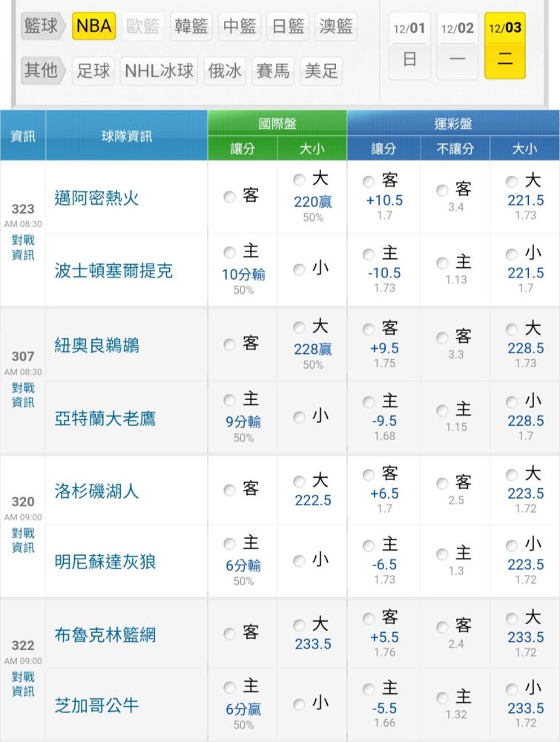The height and width of the screenshot is (742, 560).
Task: Open 波士頓塞爾提克 team info
Action: click(x=113, y=271)
